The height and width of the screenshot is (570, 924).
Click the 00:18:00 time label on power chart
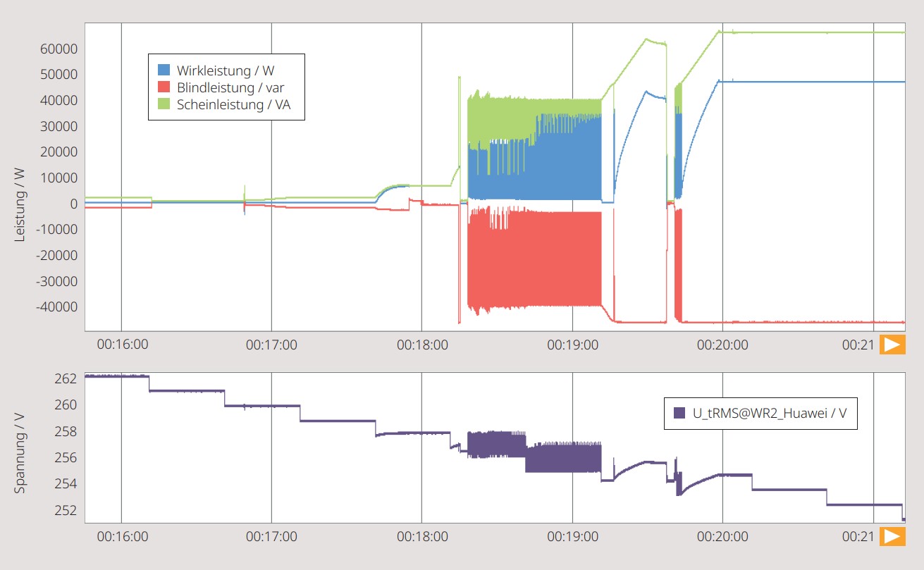421,345
